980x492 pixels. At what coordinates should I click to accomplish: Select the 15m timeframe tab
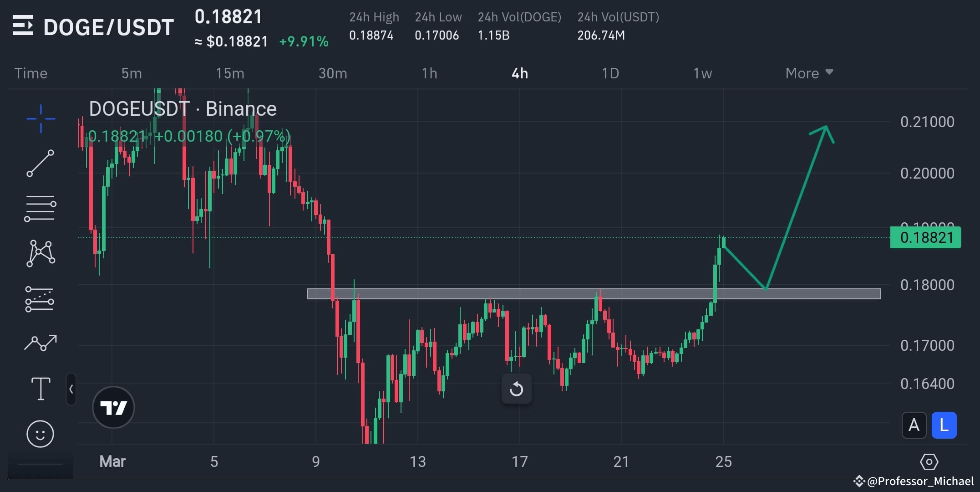click(230, 73)
